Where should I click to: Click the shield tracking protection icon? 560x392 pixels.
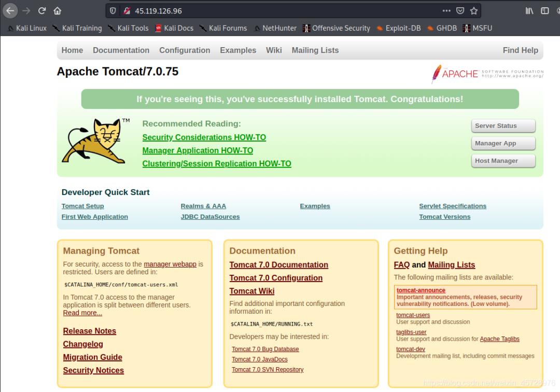coord(113,11)
